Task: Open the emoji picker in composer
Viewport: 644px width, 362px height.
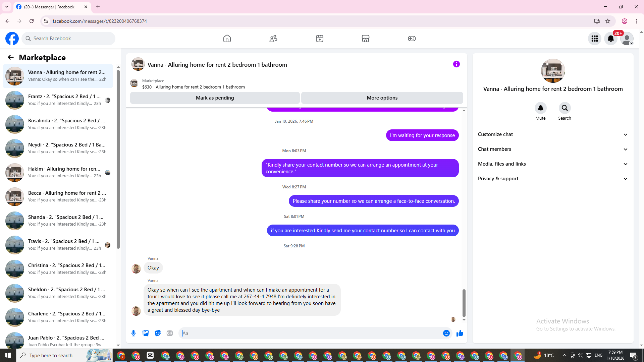Action: pyautogui.click(x=446, y=333)
